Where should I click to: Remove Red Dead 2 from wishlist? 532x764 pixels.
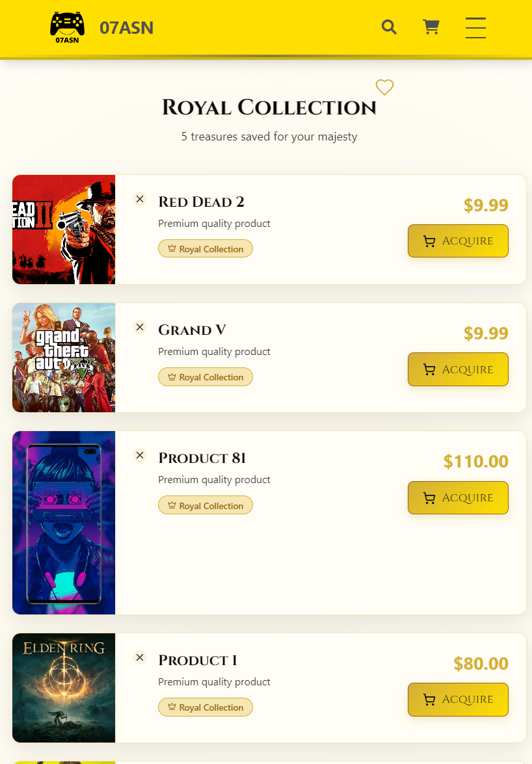(x=140, y=199)
